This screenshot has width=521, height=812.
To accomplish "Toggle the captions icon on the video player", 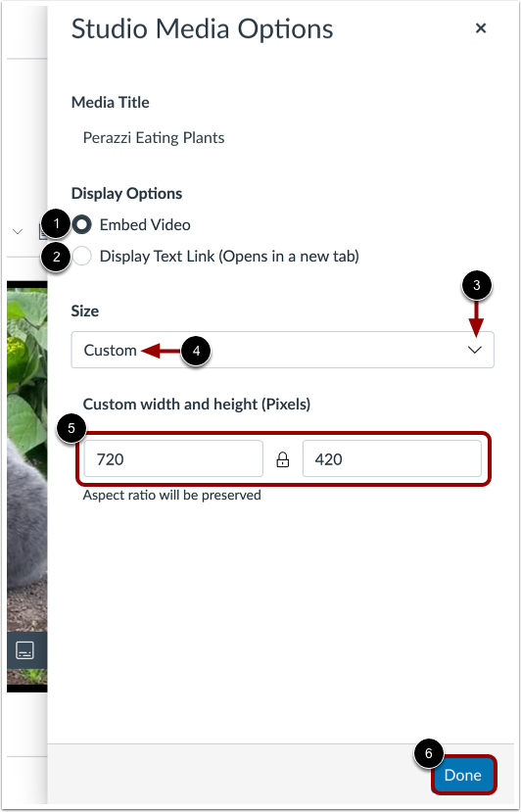I will tap(24, 649).
